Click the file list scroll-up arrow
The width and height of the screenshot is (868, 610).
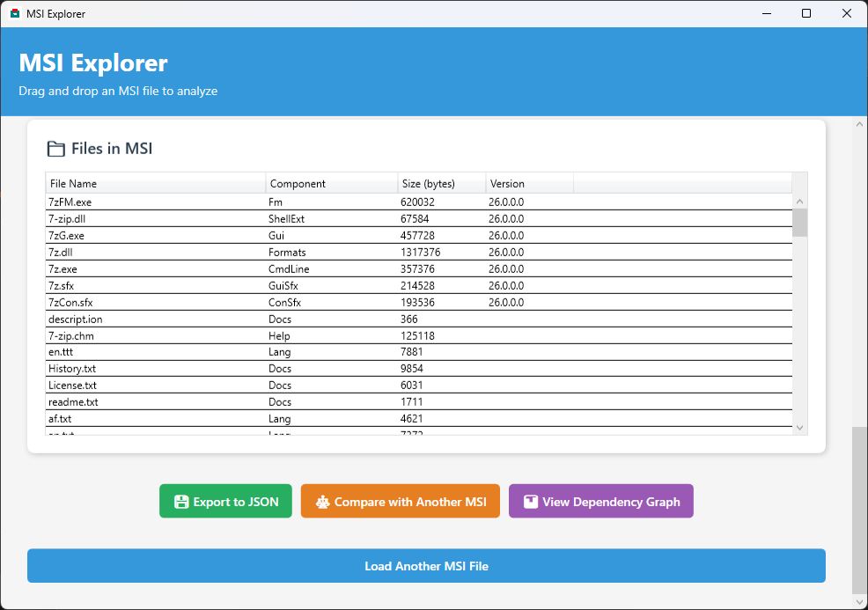point(799,202)
